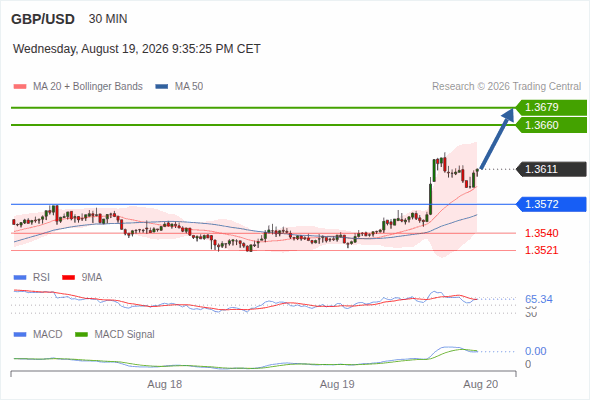Click the MA 50 legend label
The image size is (590, 400).
click(189, 87)
